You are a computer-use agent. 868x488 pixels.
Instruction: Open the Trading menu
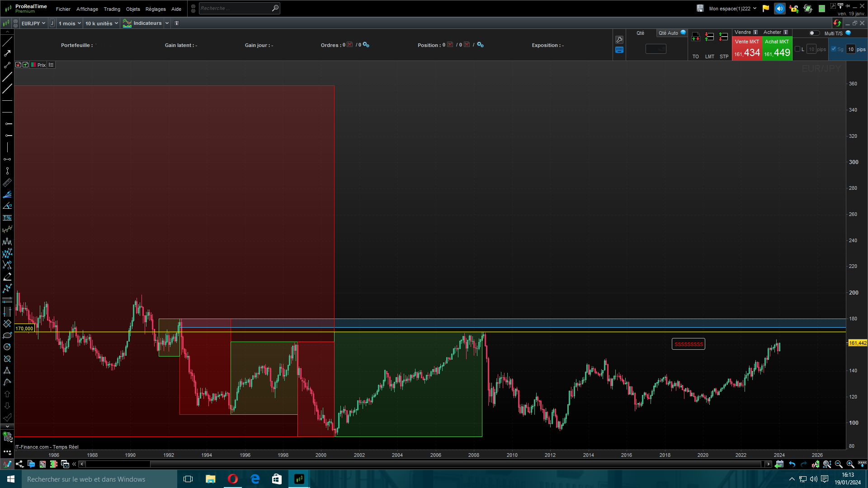click(112, 9)
